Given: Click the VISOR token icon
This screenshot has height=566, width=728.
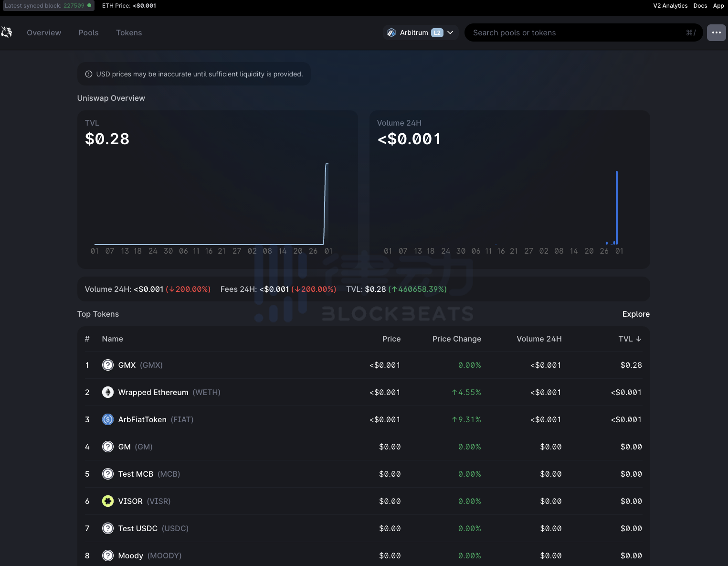Looking at the screenshot, I should [108, 501].
